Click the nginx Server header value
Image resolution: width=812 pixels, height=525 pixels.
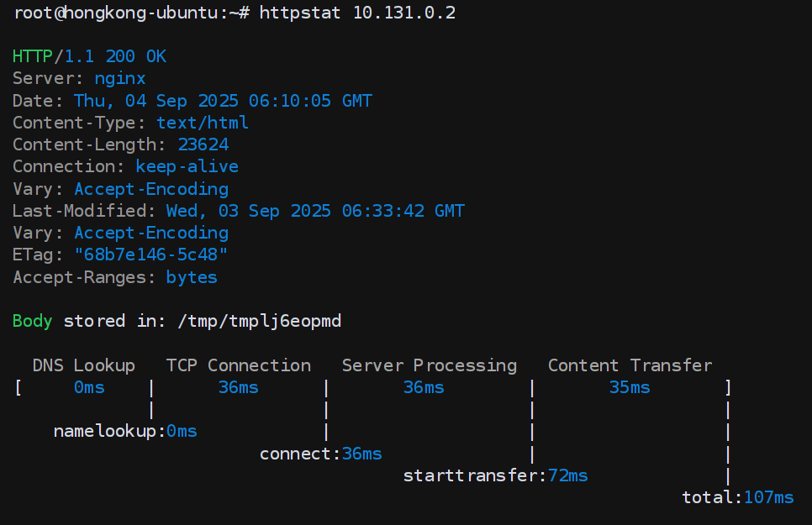tap(120, 79)
